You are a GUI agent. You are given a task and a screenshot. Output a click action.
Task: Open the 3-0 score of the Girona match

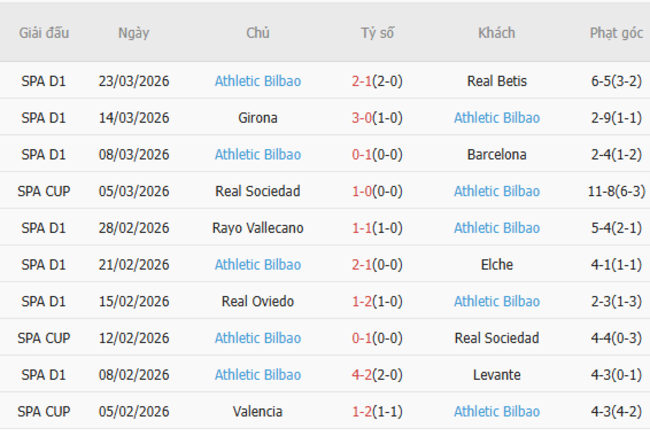point(362,118)
